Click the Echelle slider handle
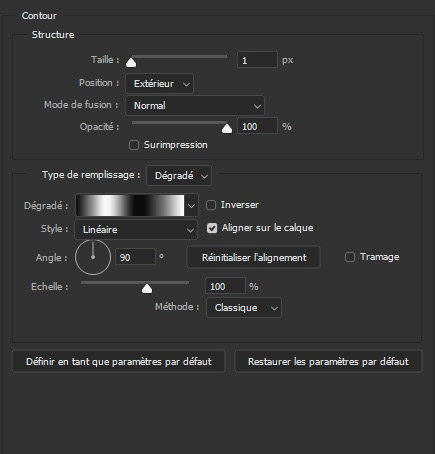The height and width of the screenshot is (454, 435). tap(147, 288)
